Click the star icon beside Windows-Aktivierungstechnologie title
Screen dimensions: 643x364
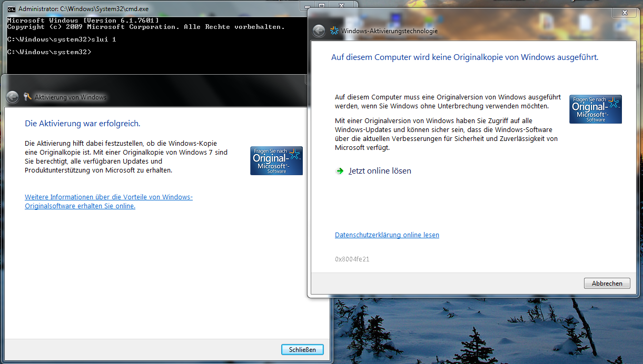coord(334,31)
